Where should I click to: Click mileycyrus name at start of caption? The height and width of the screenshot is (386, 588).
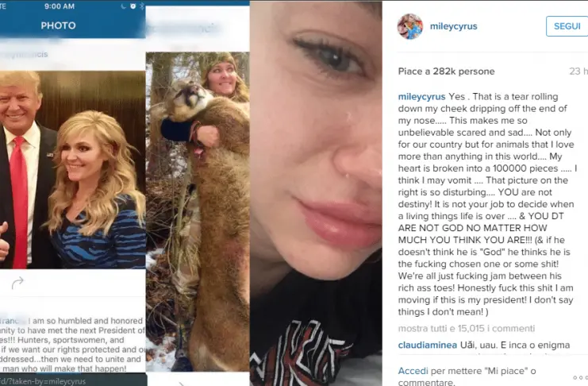(421, 97)
